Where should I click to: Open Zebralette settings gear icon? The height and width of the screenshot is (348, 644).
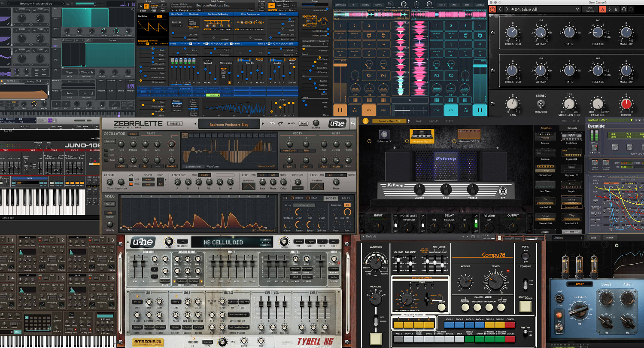click(353, 123)
